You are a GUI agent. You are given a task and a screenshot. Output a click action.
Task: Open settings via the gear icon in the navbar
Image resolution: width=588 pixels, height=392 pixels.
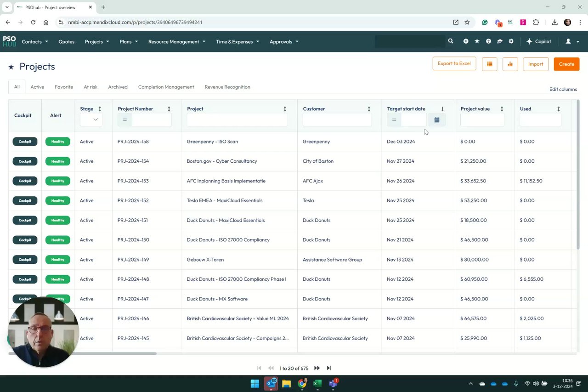511,41
